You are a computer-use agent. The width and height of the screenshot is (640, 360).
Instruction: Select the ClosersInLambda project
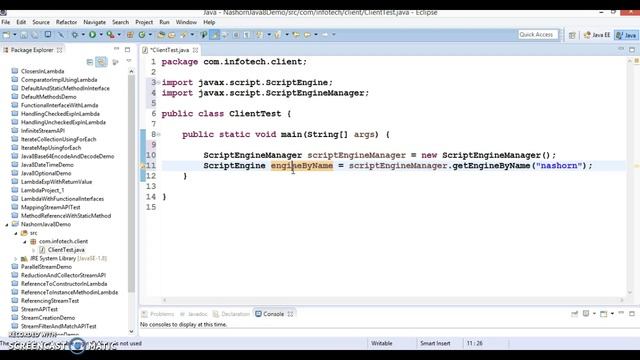42,71
